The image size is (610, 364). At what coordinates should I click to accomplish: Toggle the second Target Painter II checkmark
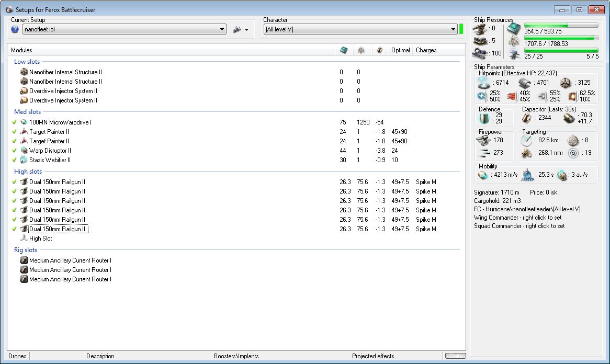click(15, 141)
